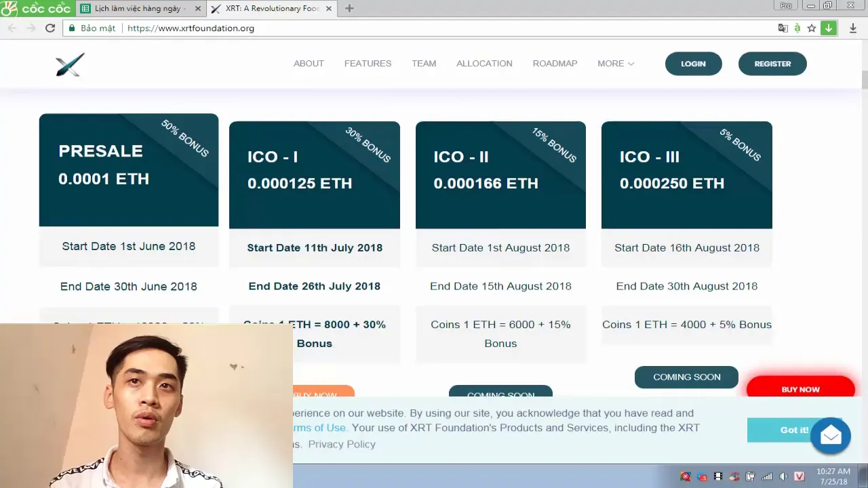The width and height of the screenshot is (868, 488).
Task: Toggle the Vietnamese accent 'à' icon
Action: (797, 28)
